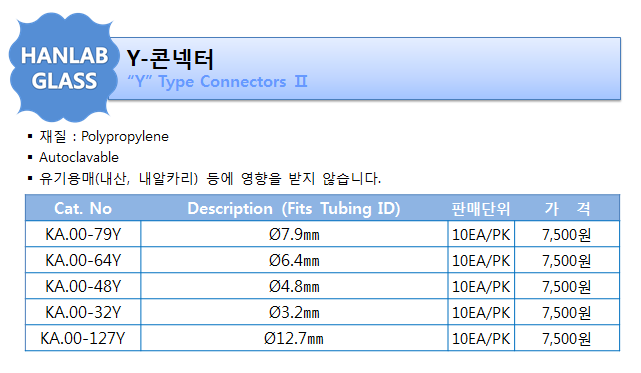Image resolution: width=641 pixels, height=373 pixels.
Task: Select catalog number KA.00-127Y
Action: pyautogui.click(x=83, y=338)
